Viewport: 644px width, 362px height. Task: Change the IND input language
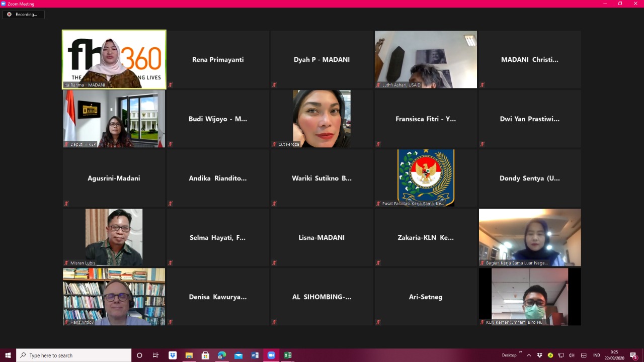point(597,355)
